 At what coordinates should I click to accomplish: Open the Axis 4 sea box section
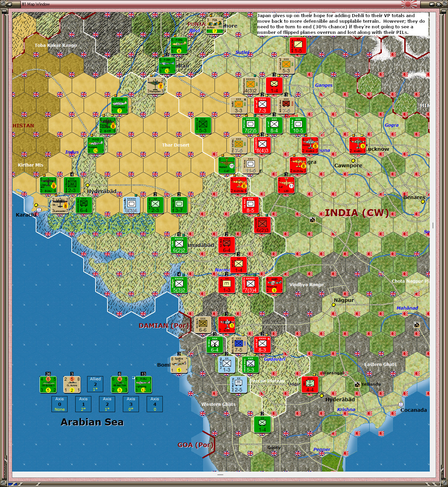point(155,404)
